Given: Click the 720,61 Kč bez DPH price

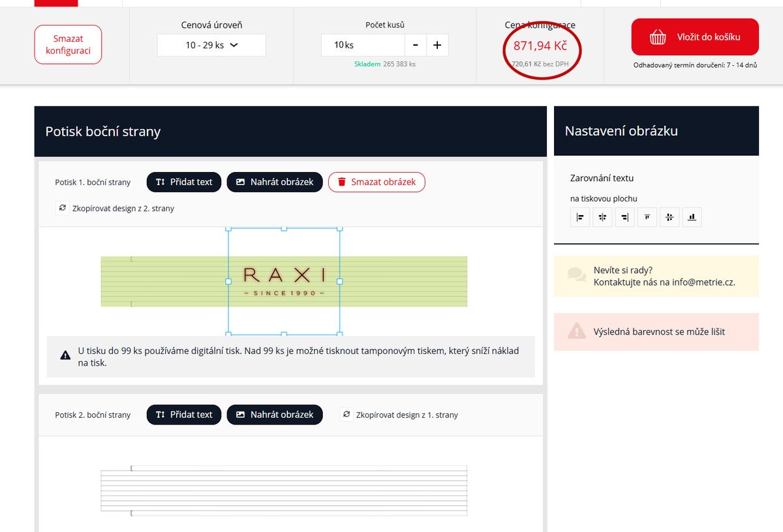Looking at the screenshot, I should (x=540, y=64).
